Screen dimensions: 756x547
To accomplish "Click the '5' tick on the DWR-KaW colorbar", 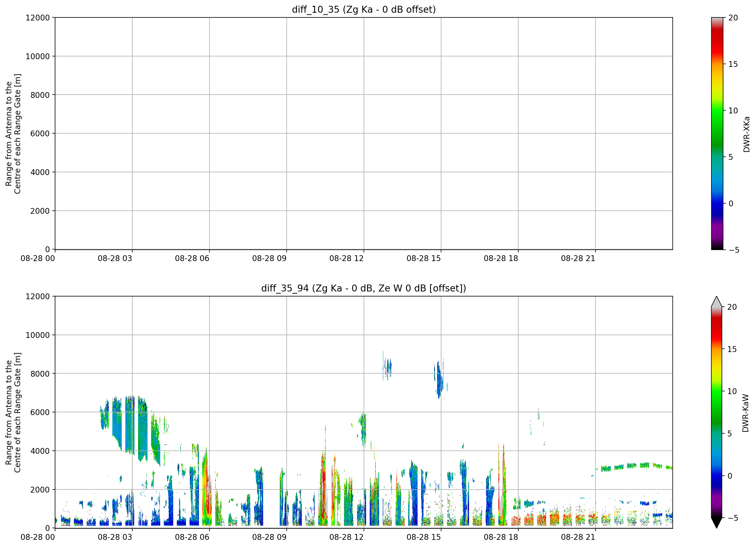I will [x=729, y=434].
